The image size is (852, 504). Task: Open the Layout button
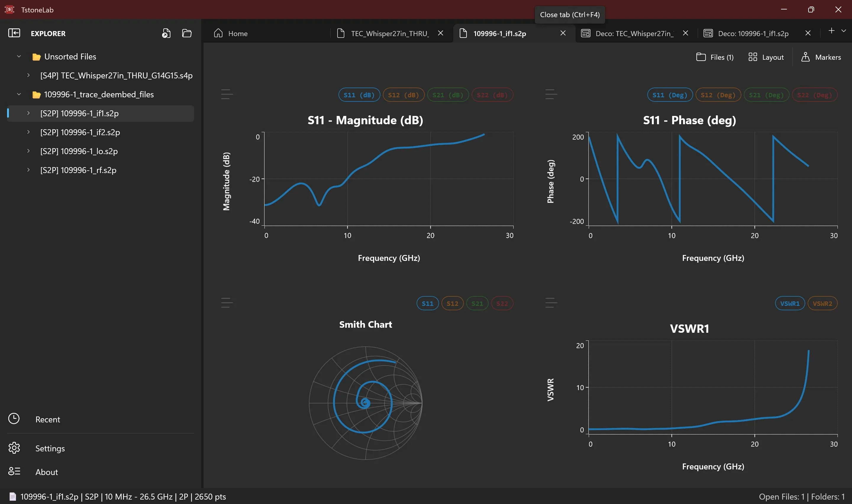click(766, 57)
